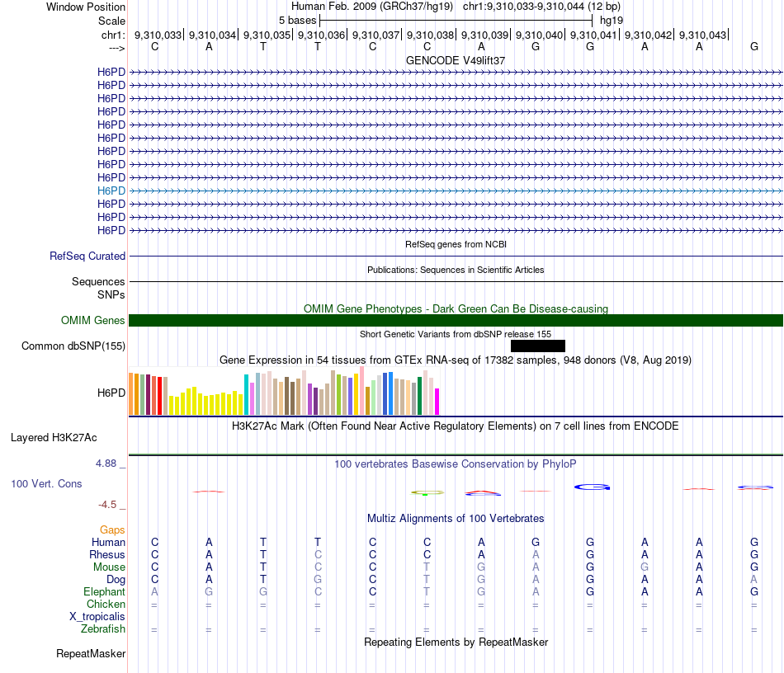Viewport: 784px width, 673px height.
Task: Open 'Short Genetic Variants from dbSNP release 155' title
Action: coord(456,334)
